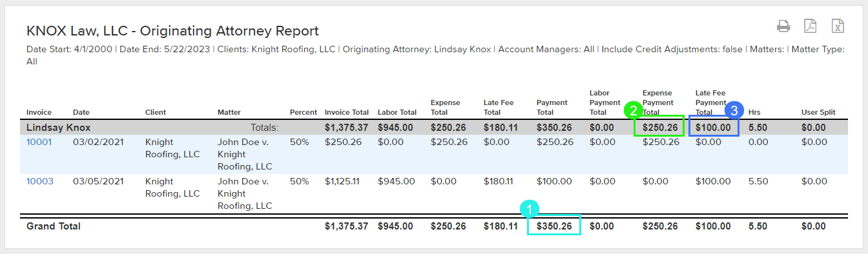Screen dimensions: 868x254
Task: Open invoice 10001 link
Action: tap(39, 142)
